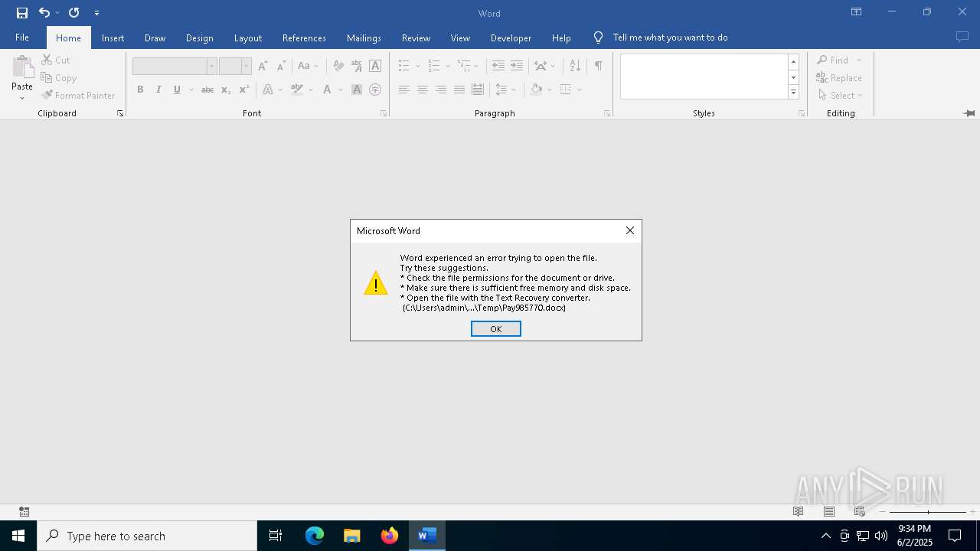Image resolution: width=980 pixels, height=551 pixels.
Task: Click OK in the Microsoft Word dialog
Action: pos(496,328)
